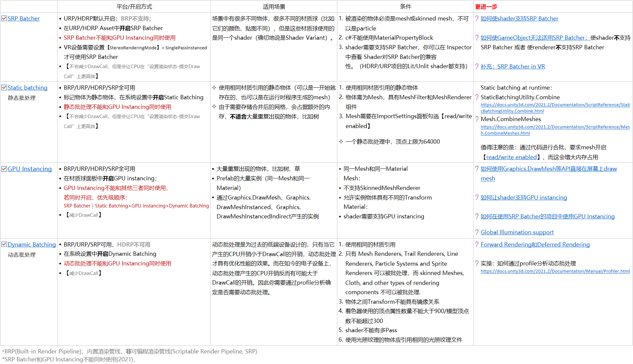The width and height of the screenshot is (633, 364).
Task: Click the question mark beside Mesh.CombineMeshes
Action: [477, 119]
